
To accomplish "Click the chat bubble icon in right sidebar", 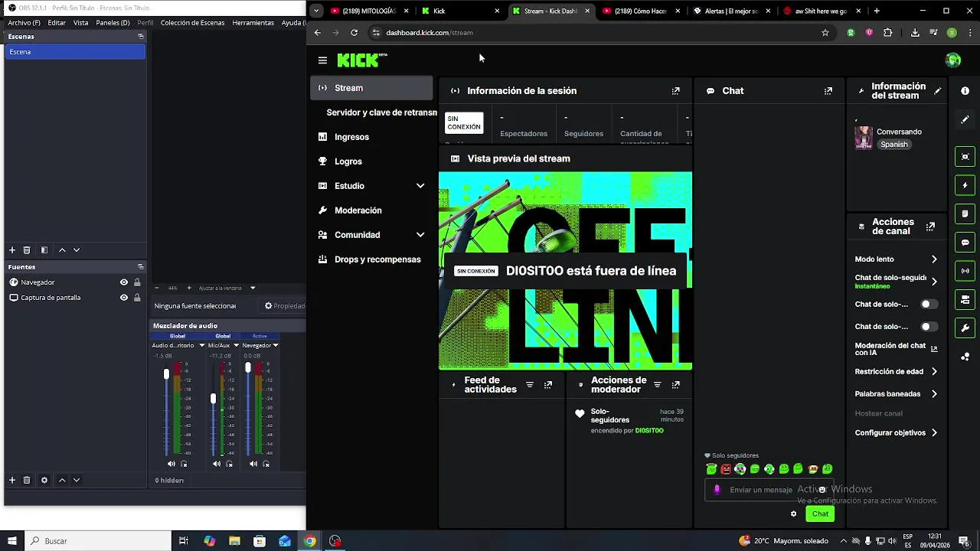I will 965,243.
